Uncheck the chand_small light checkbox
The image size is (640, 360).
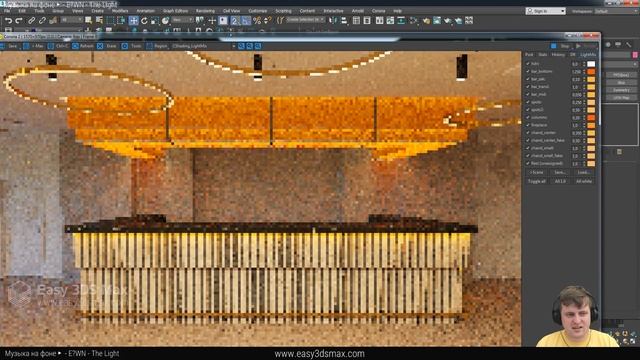(x=528, y=148)
